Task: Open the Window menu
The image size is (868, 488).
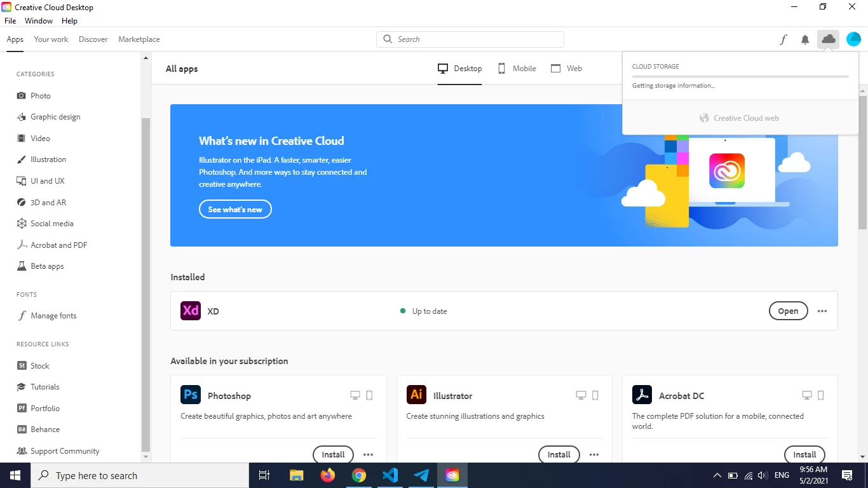Action: click(39, 21)
